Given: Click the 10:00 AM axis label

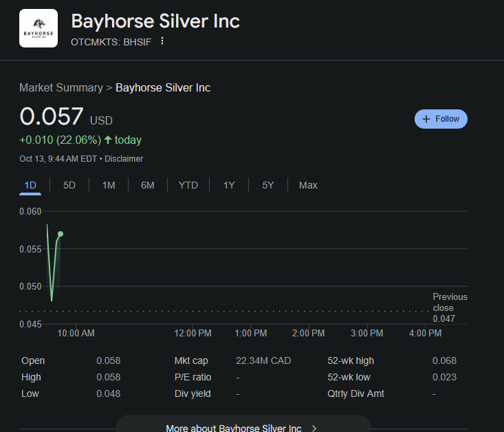Looking at the screenshot, I should click(76, 333).
